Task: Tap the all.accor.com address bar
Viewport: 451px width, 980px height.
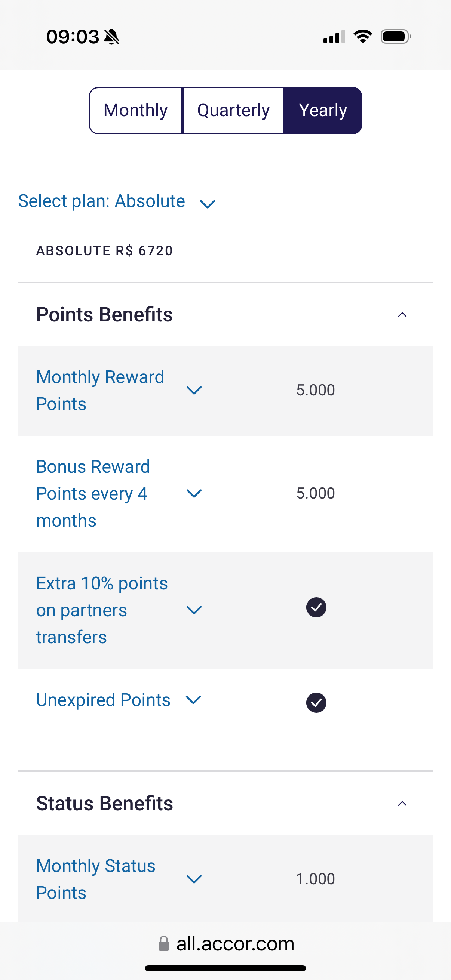Action: point(235,944)
